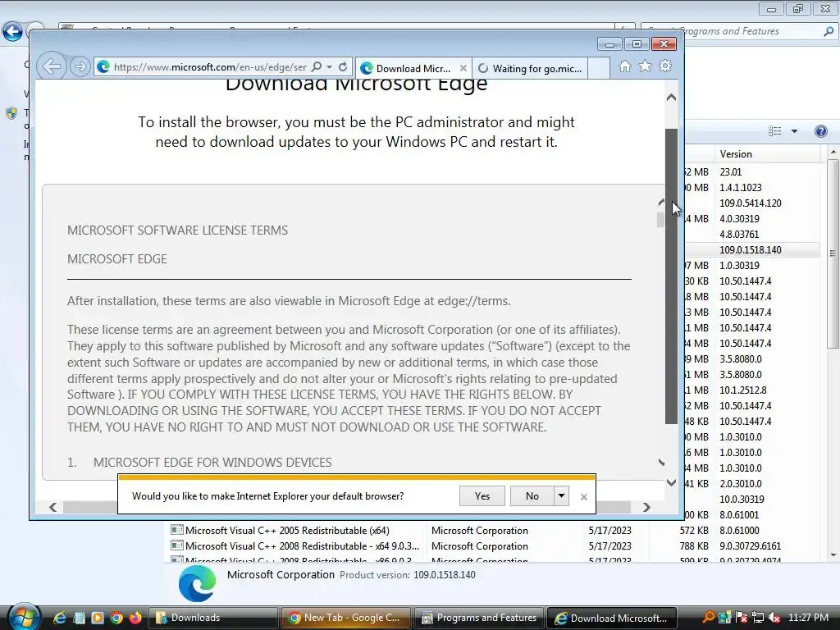The image size is (840, 630).
Task: Click the network tray icon
Action: (x=758, y=618)
